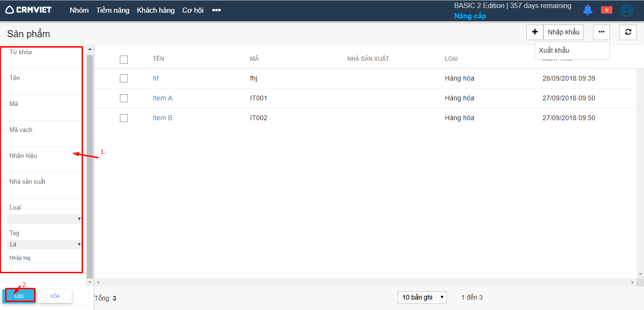Tick the checkbox for row hf
Viewport: 644px width, 310px height.
(124, 79)
